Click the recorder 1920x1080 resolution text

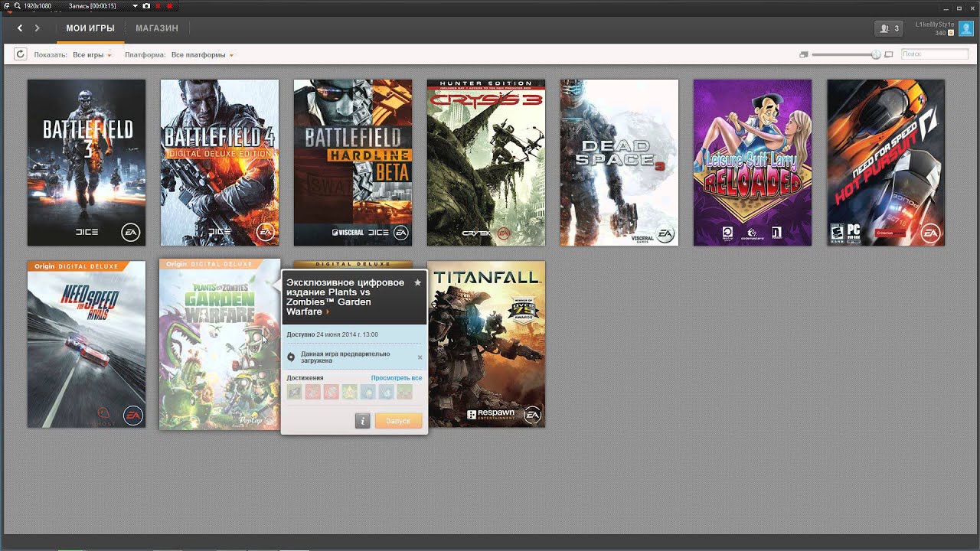click(38, 5)
